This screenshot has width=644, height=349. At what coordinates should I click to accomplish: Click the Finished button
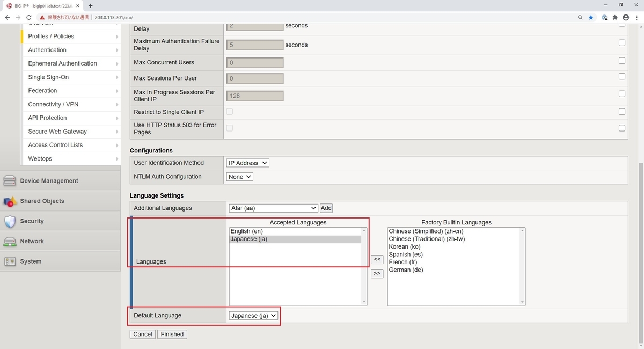pos(172,334)
